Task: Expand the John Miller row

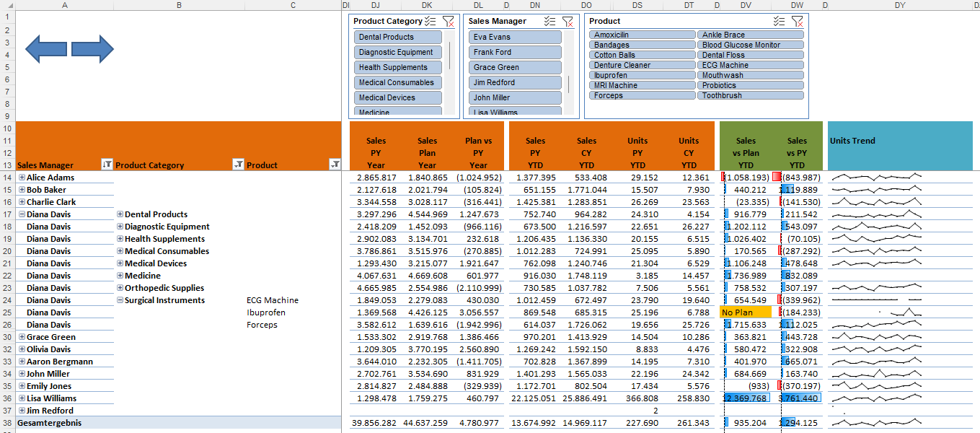Action: coord(22,374)
